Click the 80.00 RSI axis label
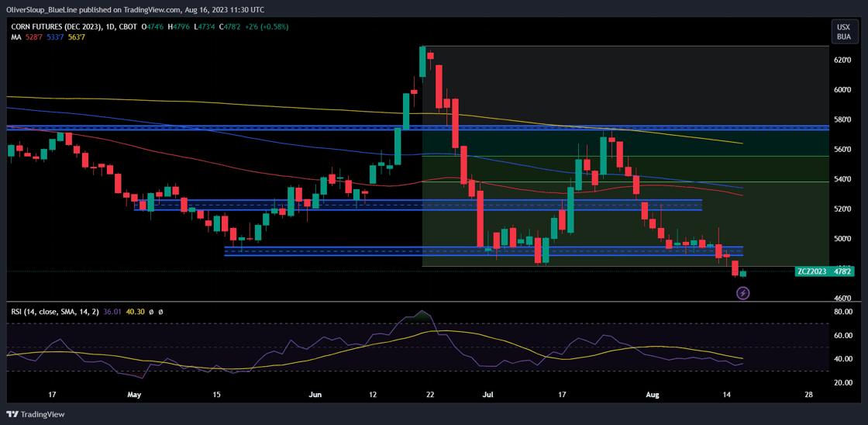Screen dimensions: 868x425 pos(842,312)
